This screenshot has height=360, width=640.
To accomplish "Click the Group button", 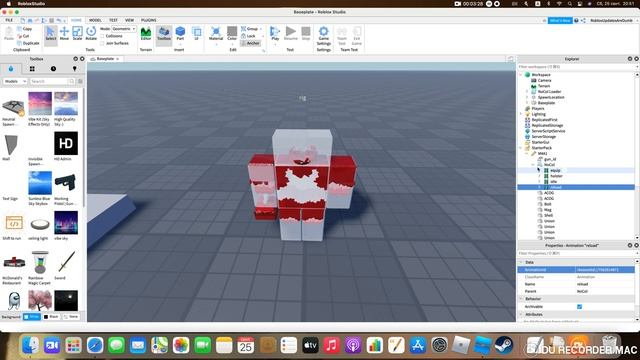I will [x=249, y=29].
